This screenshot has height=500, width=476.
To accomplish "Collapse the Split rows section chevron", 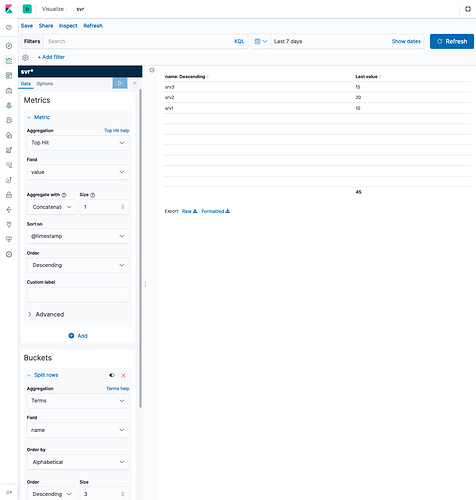I will pos(29,375).
